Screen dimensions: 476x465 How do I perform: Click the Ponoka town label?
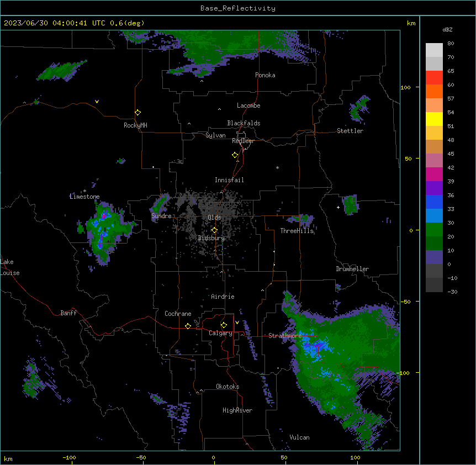pos(265,75)
